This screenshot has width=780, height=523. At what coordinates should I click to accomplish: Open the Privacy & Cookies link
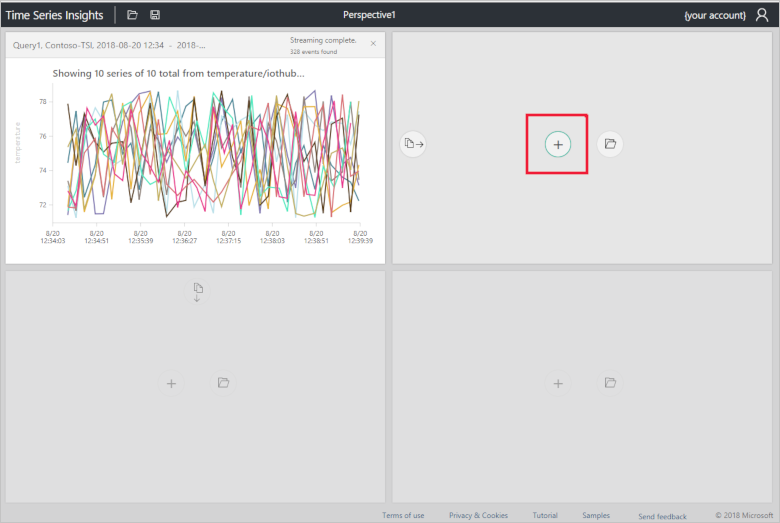(x=478, y=516)
